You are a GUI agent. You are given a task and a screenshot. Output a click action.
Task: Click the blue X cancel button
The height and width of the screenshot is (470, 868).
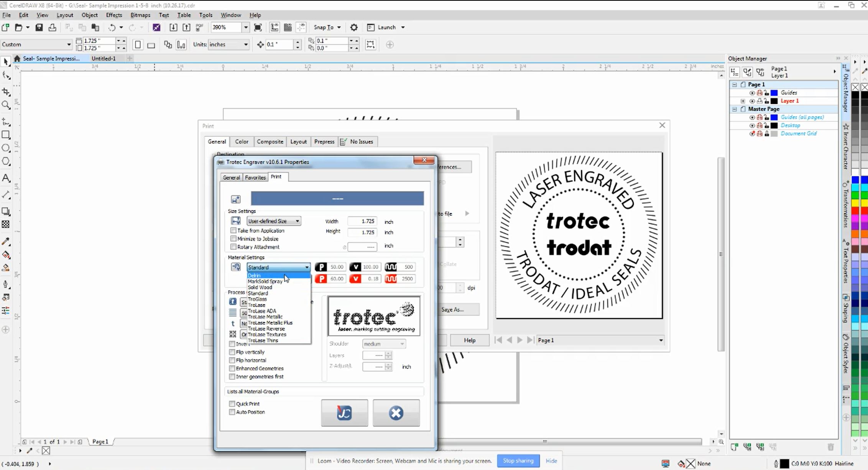pyautogui.click(x=396, y=413)
